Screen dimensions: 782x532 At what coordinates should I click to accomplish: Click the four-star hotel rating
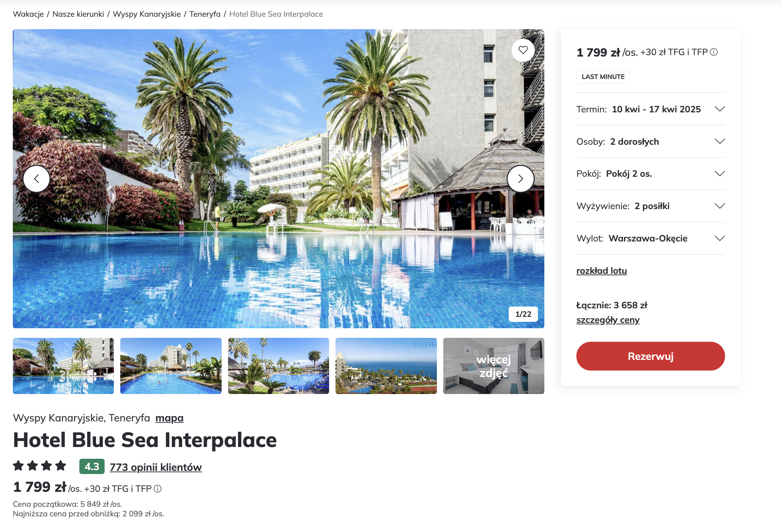[39, 465]
